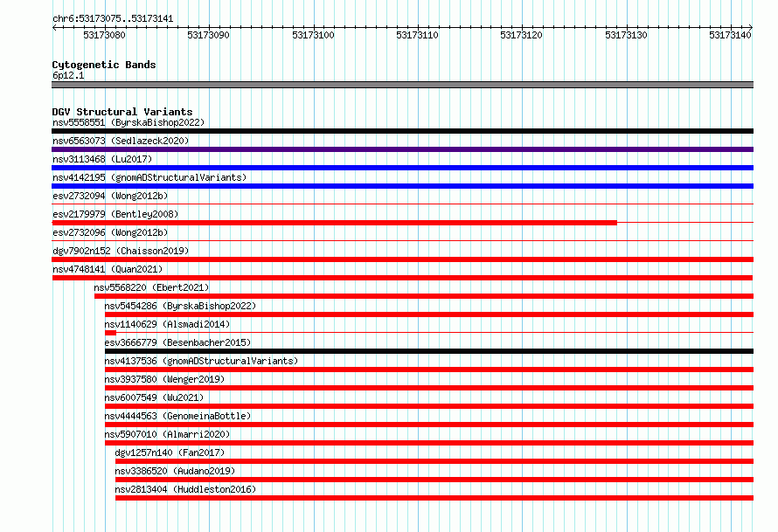778x532 pixels.
Task: Select the red nsv5454286 variant bar
Action: click(x=429, y=314)
